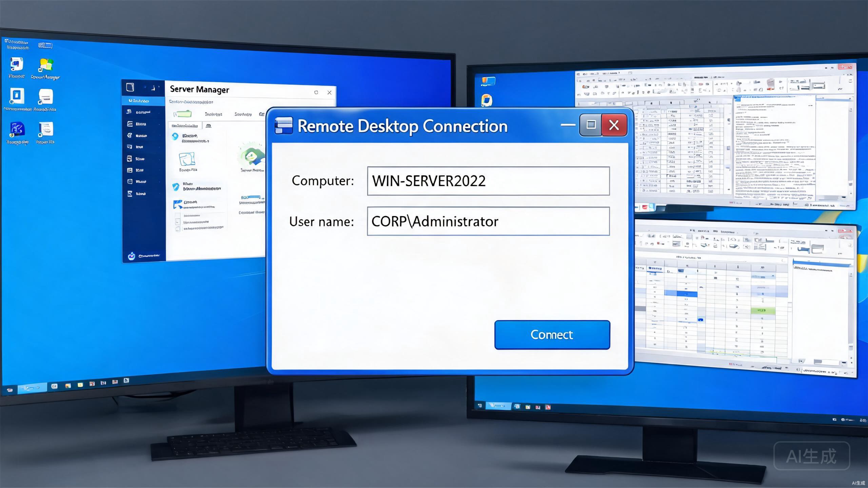The image size is (868, 488).
Task: Open the Windows-flag desktop icon on left monitor
Action: pos(46,65)
